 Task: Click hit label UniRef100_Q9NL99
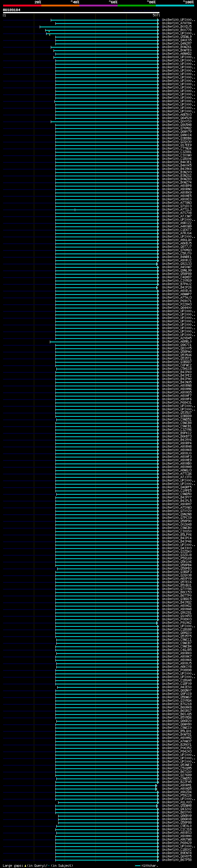pyautogui.click(x=176, y=270)
